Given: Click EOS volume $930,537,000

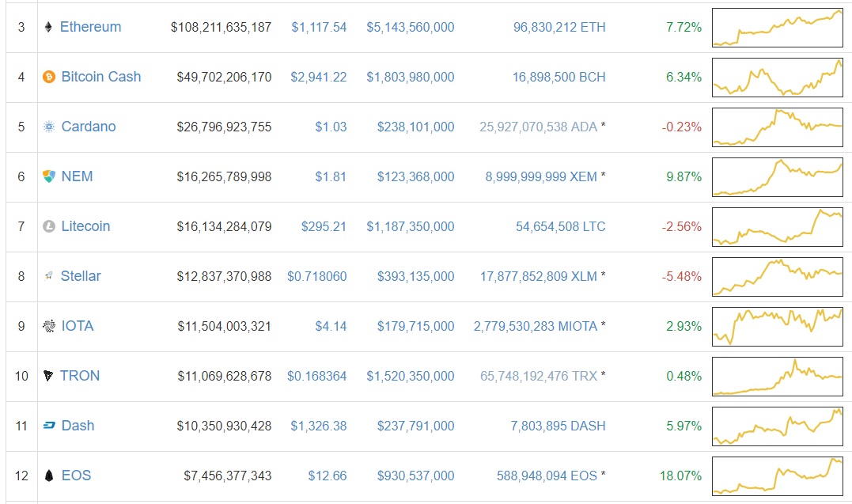Looking at the screenshot, I should pyautogui.click(x=415, y=476).
